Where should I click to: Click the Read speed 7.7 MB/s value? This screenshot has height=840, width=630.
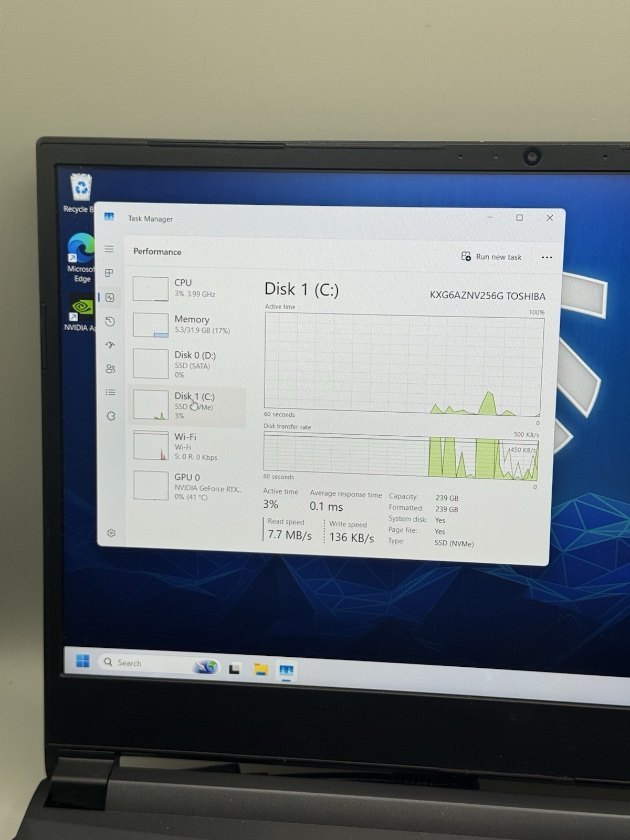pos(290,535)
